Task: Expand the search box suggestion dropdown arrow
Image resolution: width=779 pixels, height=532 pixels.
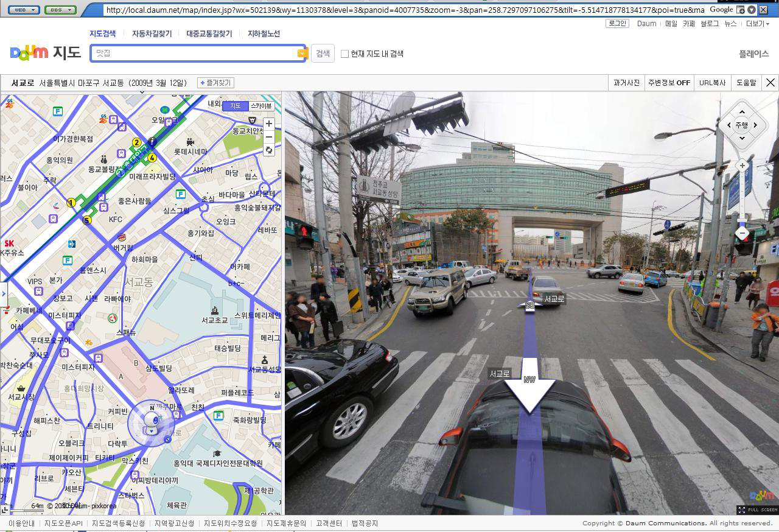Action: (301, 54)
